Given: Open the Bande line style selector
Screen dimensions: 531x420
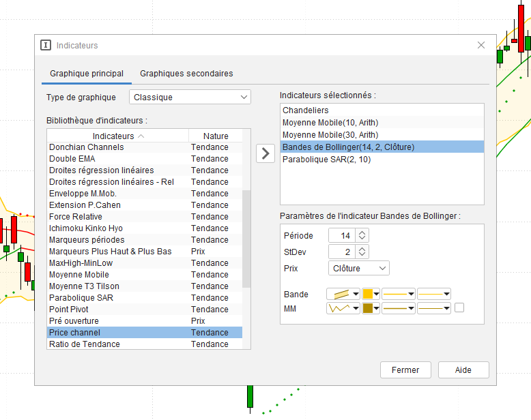Looking at the screenshot, I should 399,294.
